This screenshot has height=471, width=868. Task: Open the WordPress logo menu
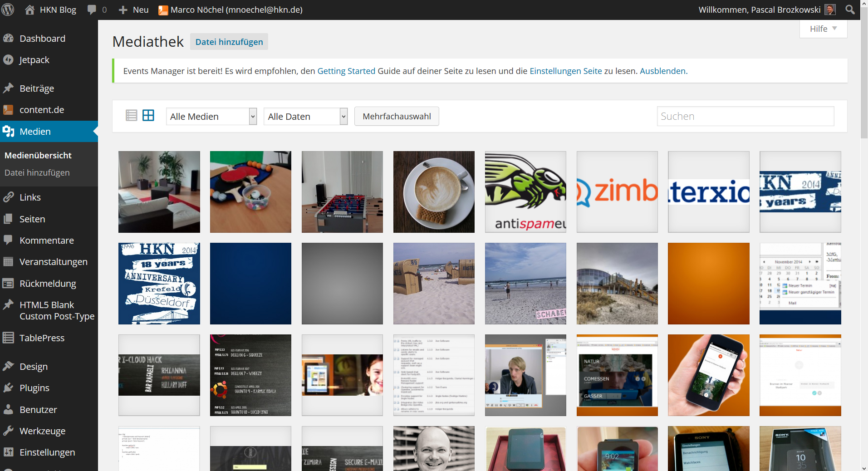coord(8,10)
